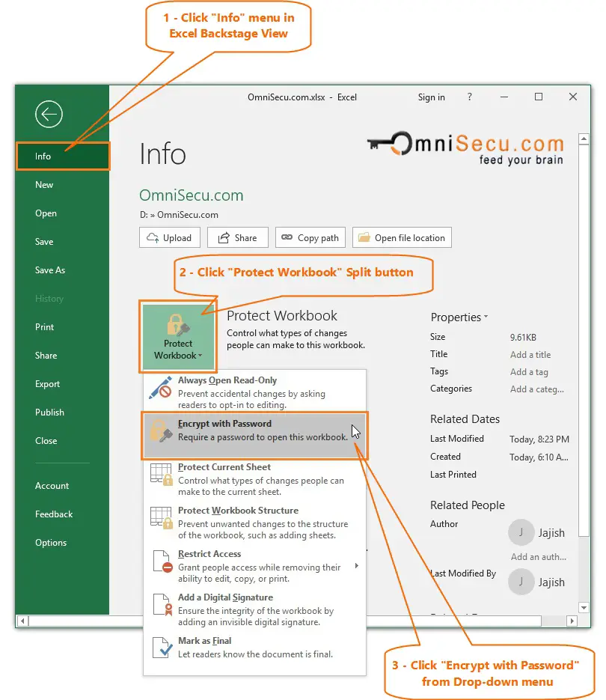606x700 pixels.
Task: Click the Protect Workbook Structure icon
Action: [161, 518]
